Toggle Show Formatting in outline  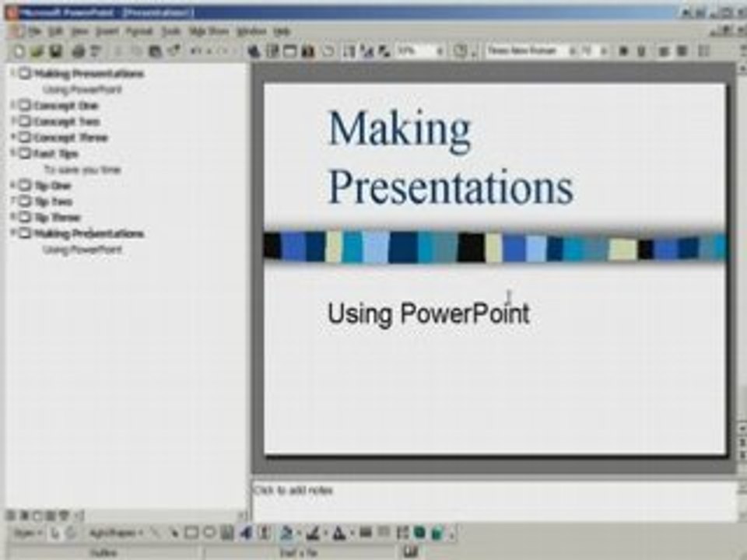[x=367, y=51]
